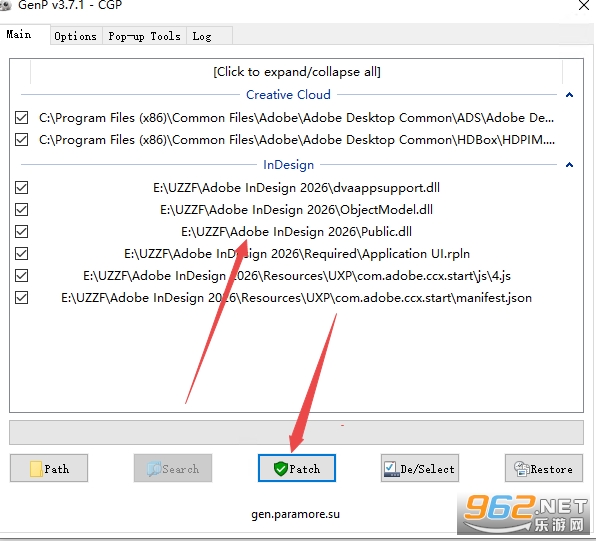Toggle the ObjectModel.dll checkbox
Viewport: 596px width, 541px height.
pos(21,209)
